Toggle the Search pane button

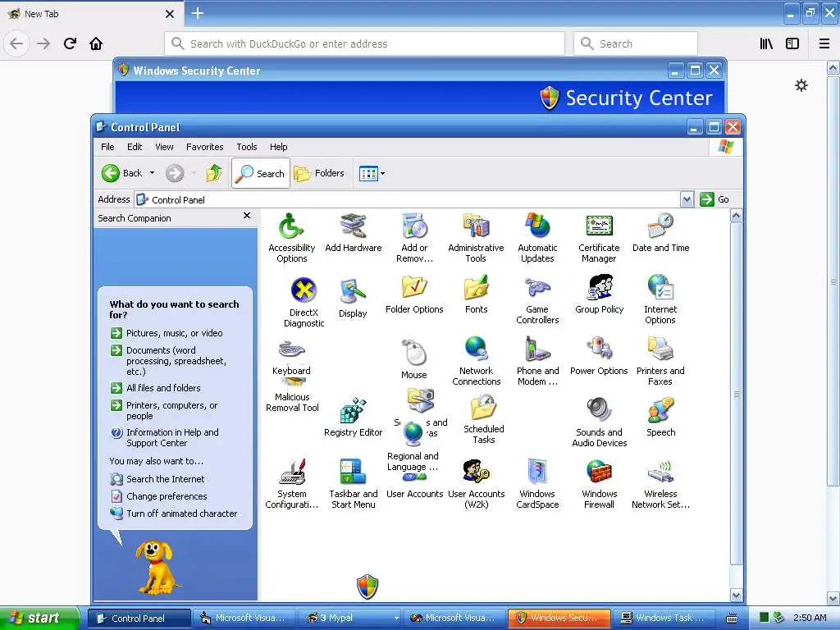261,173
